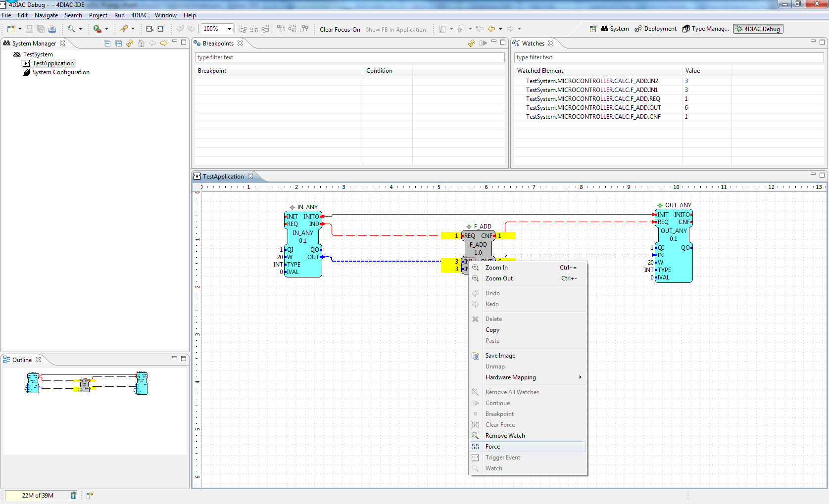Click Link with Editor icon in System Manager
This screenshot has height=504, width=829.
coord(130,44)
